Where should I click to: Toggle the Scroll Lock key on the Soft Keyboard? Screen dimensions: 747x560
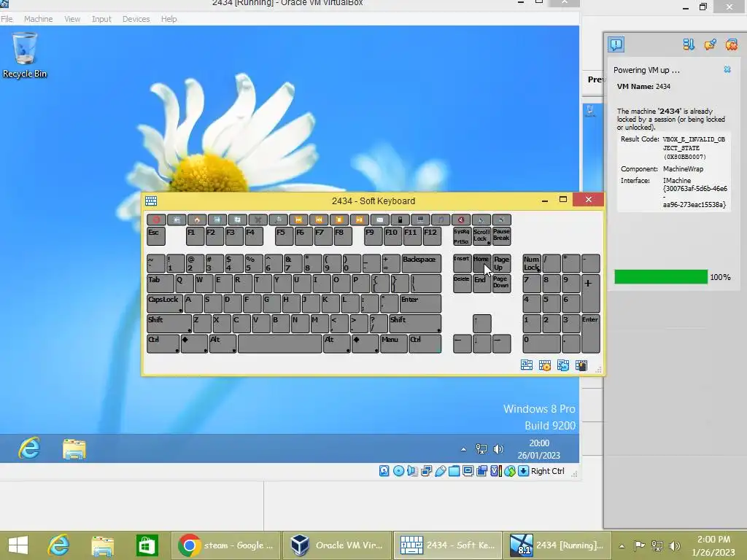[x=481, y=236]
